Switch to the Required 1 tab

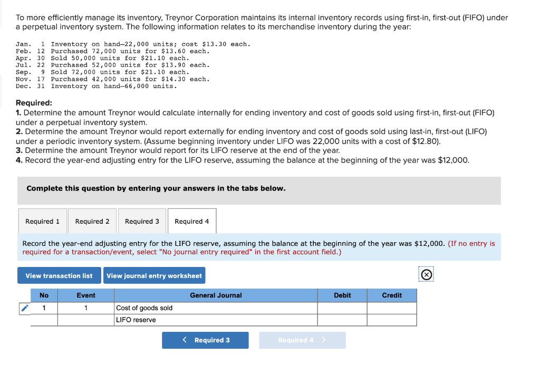point(42,221)
